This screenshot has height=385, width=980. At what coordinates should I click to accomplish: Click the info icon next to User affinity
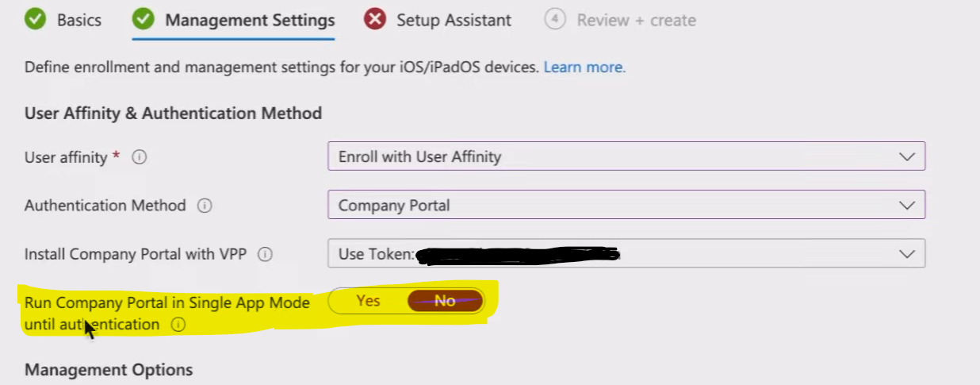(140, 157)
